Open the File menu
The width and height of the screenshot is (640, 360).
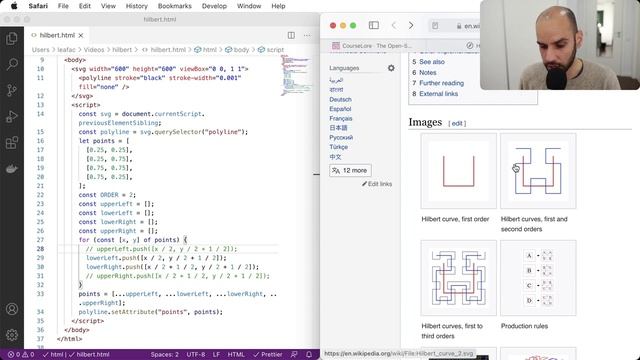(63, 6)
